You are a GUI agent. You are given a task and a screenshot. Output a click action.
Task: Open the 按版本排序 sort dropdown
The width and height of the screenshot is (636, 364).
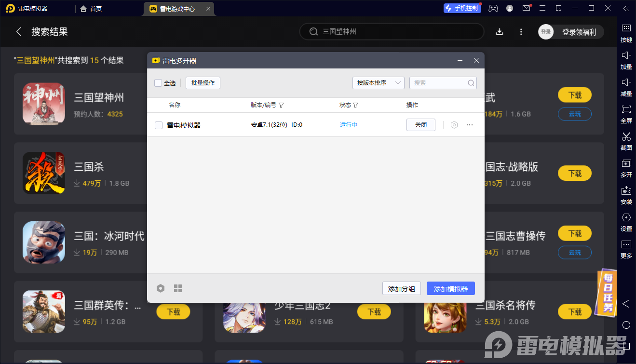[x=378, y=82]
